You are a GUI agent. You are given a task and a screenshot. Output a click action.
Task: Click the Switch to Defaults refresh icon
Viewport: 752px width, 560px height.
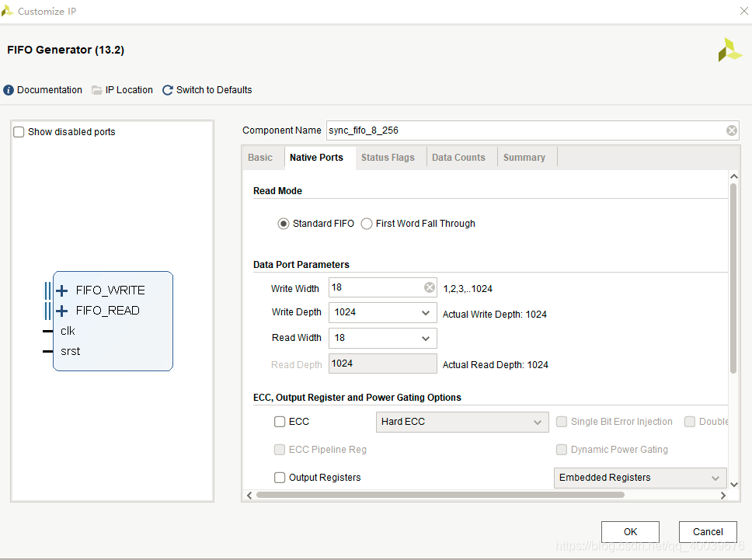(x=167, y=90)
